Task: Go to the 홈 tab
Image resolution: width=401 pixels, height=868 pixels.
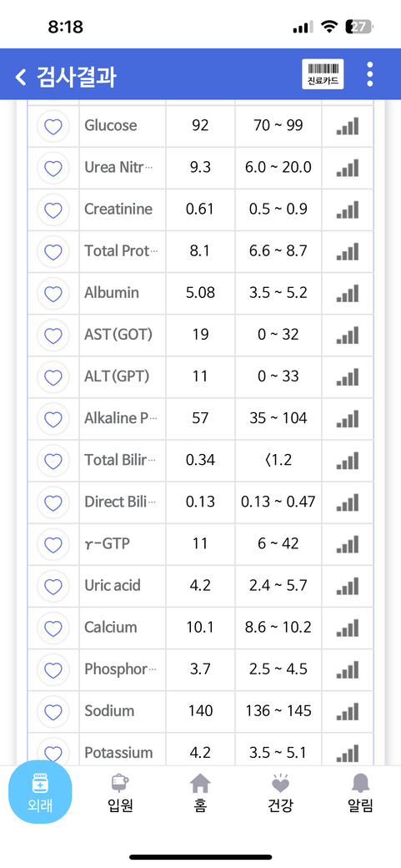Action: point(200,793)
